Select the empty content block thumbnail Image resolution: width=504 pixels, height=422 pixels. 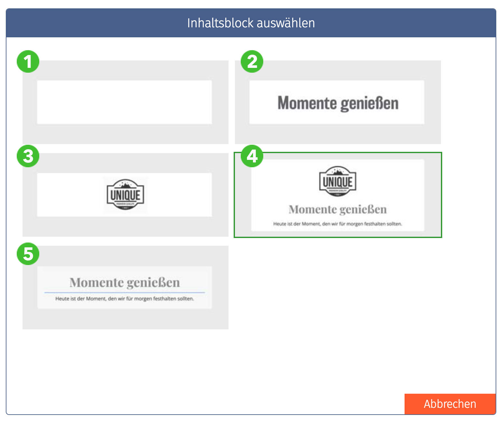126,102
